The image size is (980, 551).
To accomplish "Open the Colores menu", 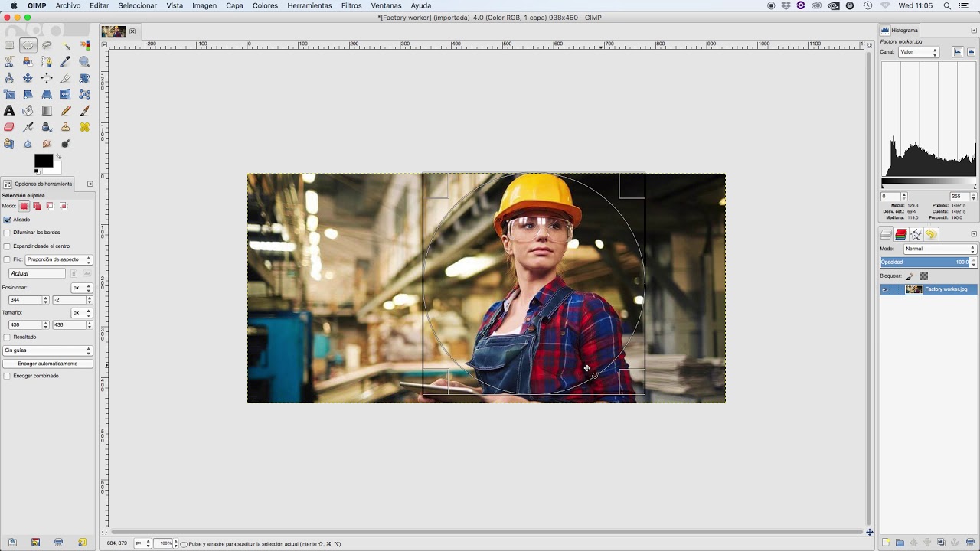I will coord(265,5).
